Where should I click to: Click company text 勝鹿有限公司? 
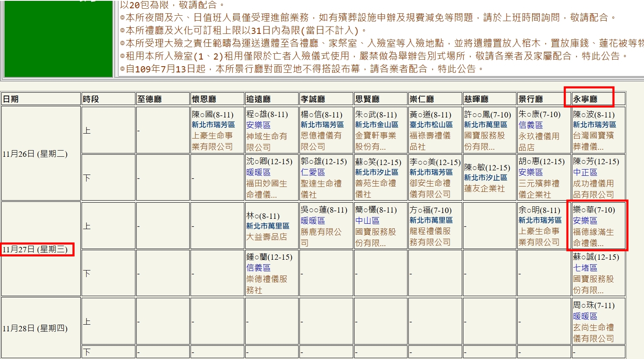(321, 237)
